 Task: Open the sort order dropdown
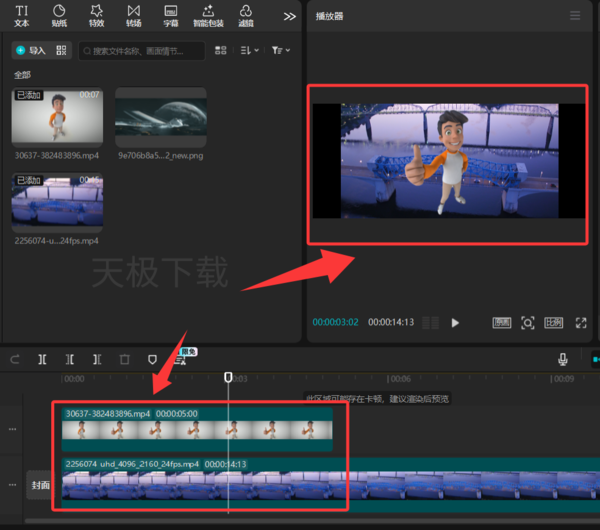pos(249,50)
